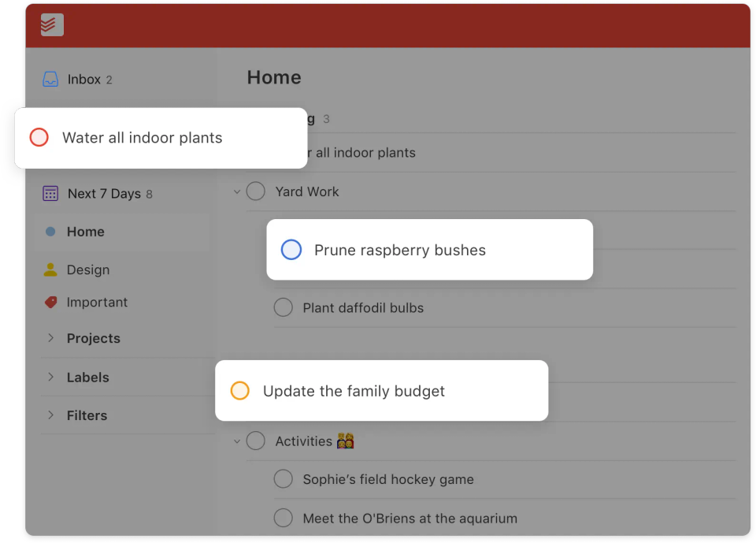Mark 'Update the family budget' complete
The height and width of the screenshot is (543, 756).
point(240,391)
